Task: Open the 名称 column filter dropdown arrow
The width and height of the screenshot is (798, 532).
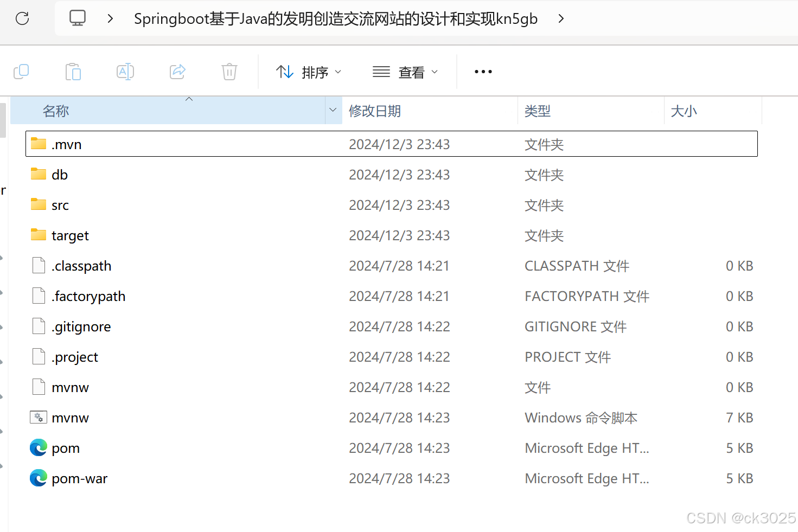Action: click(x=333, y=111)
